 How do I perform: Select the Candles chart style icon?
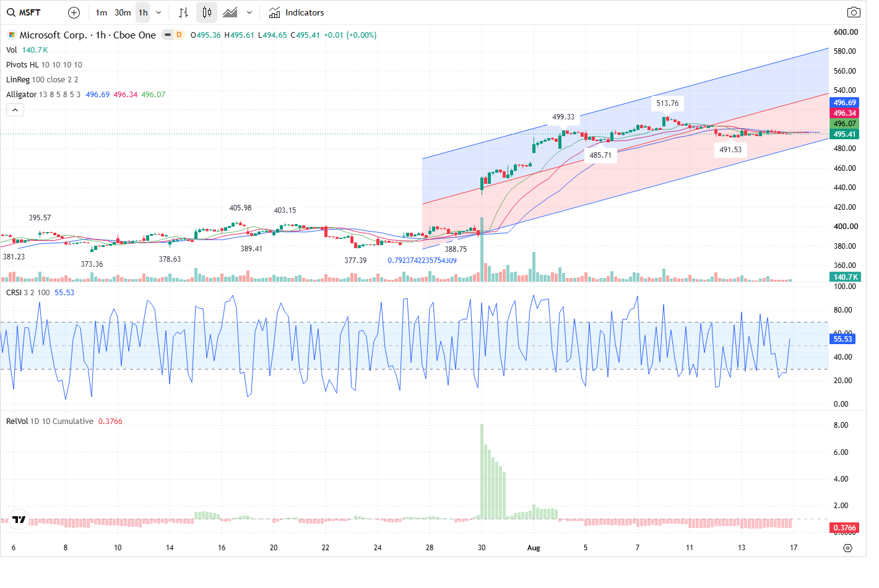coord(207,12)
